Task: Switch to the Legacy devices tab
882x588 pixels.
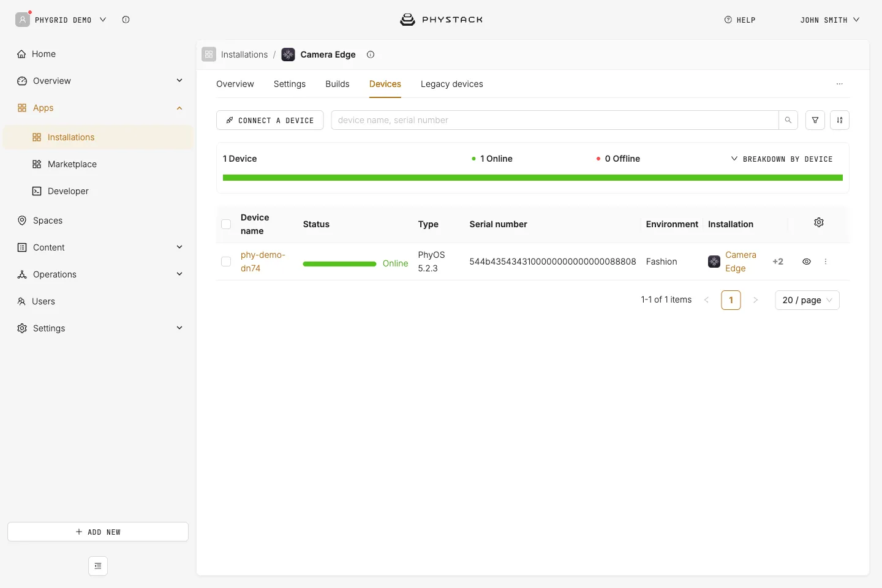Action: click(x=452, y=84)
